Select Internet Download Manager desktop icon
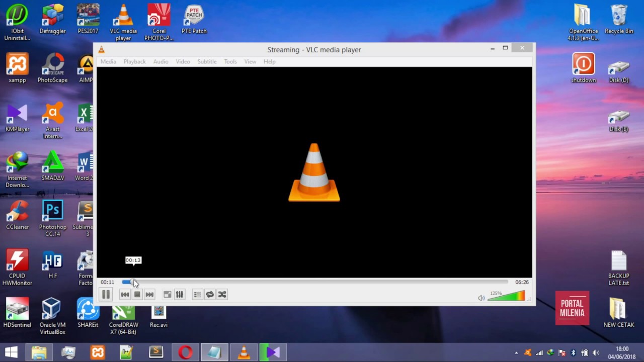The height and width of the screenshot is (362, 644). [x=17, y=170]
